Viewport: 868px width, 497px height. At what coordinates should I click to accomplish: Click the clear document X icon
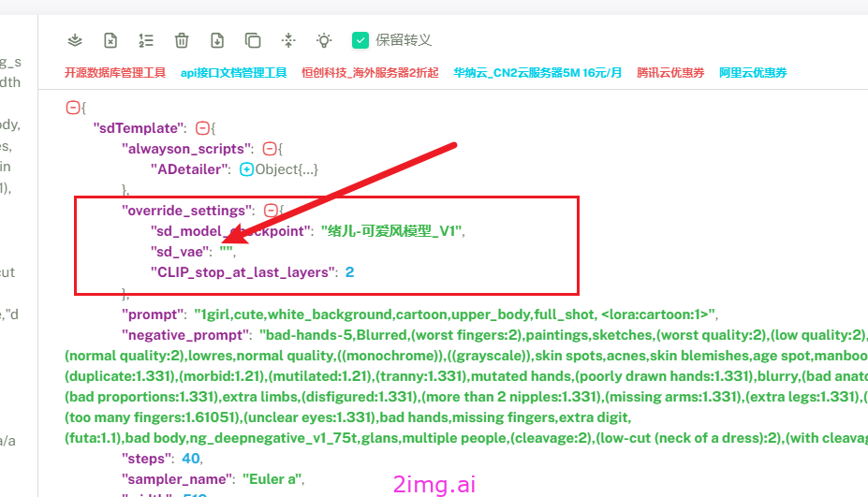point(110,40)
